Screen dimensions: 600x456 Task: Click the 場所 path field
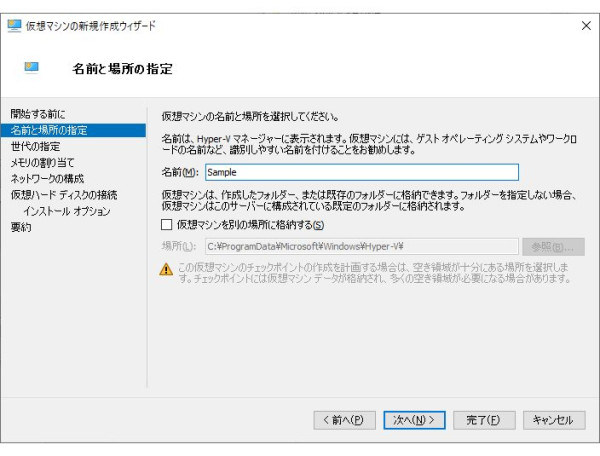(x=361, y=246)
